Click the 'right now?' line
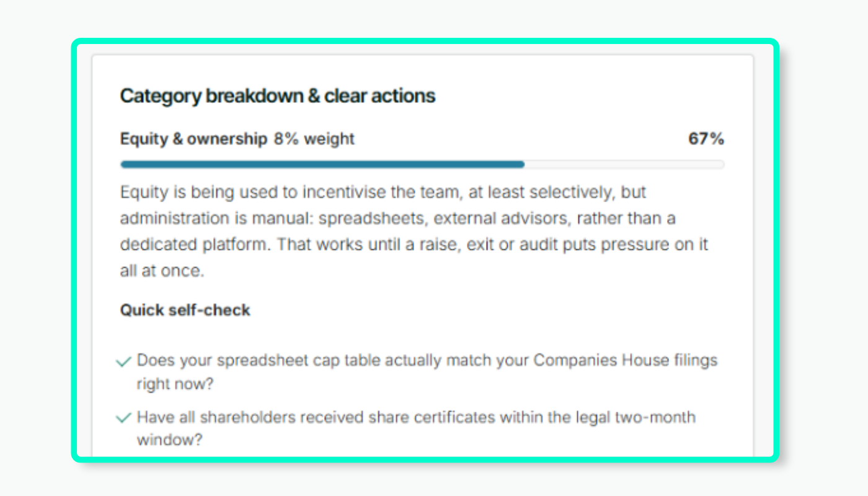The height and width of the screenshot is (496, 868). pyautogui.click(x=175, y=384)
